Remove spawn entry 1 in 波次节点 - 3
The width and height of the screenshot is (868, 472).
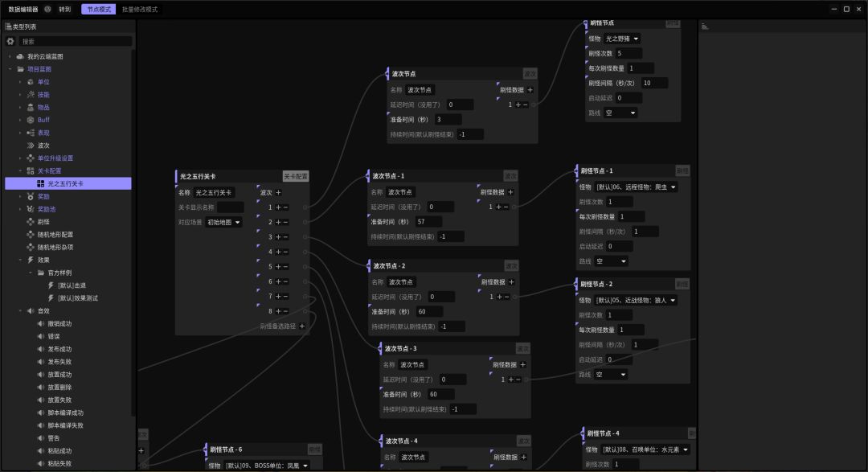(518, 380)
